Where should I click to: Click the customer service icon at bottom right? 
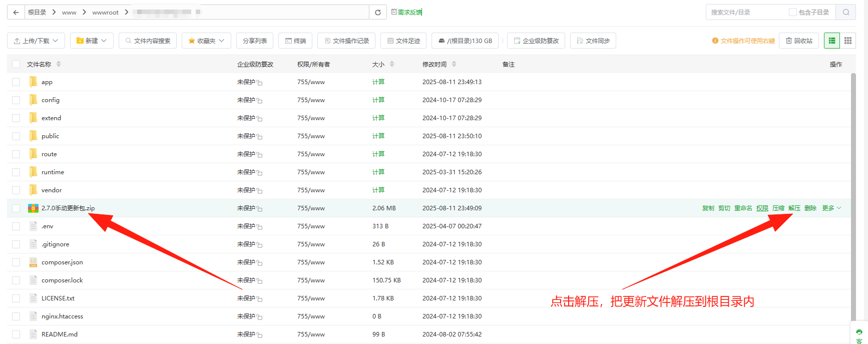[x=859, y=333]
